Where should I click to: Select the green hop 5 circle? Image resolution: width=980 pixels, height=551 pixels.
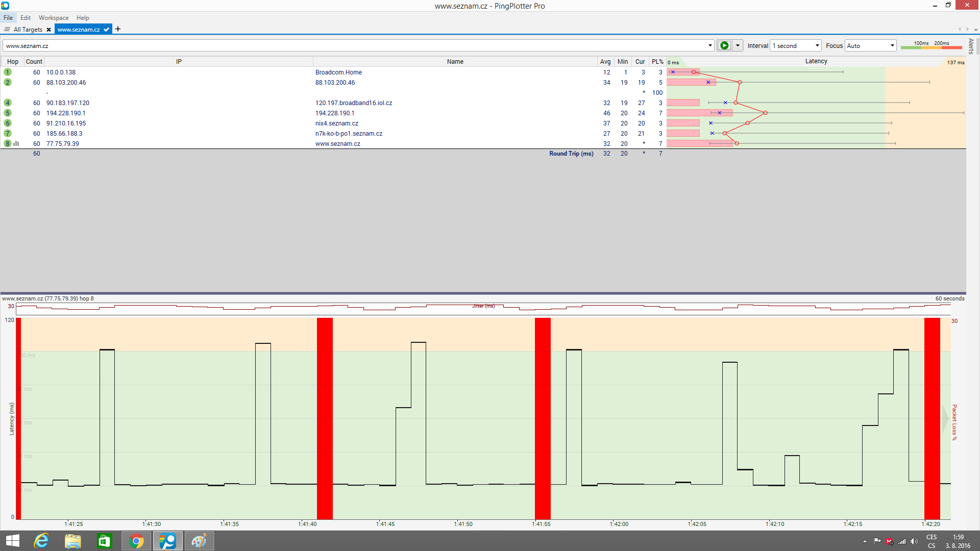[8, 113]
